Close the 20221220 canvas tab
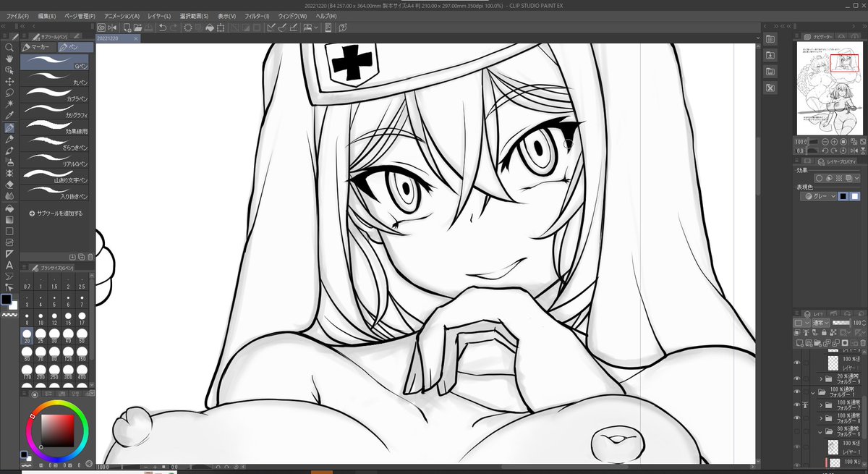The image size is (868, 474). coord(136,38)
